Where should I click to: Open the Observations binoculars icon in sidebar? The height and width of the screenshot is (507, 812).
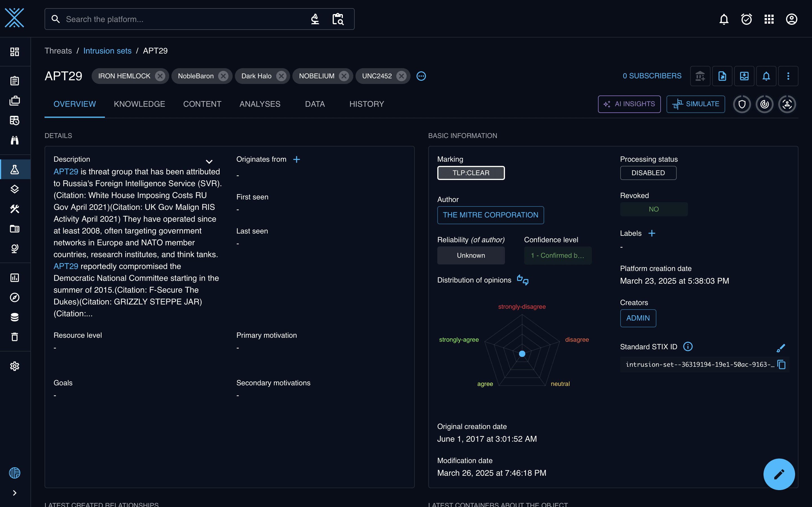(x=15, y=140)
